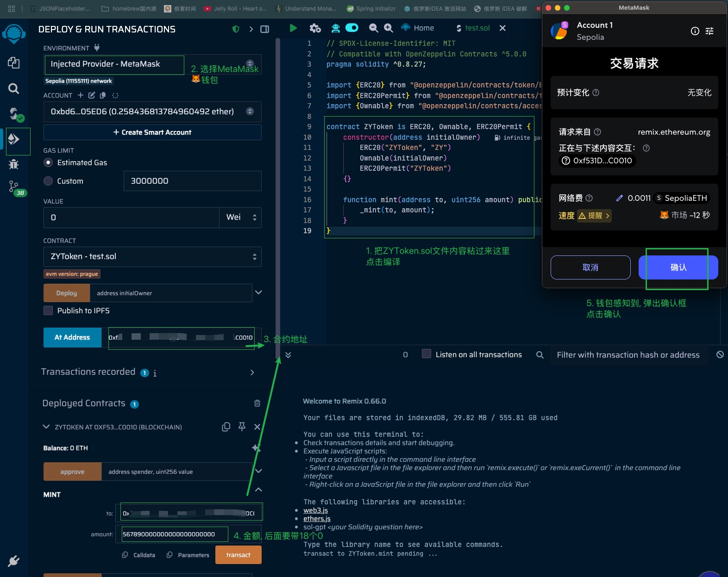This screenshot has width=728, height=577.
Task: Collapse the MINT function chevron
Action: coord(258,490)
